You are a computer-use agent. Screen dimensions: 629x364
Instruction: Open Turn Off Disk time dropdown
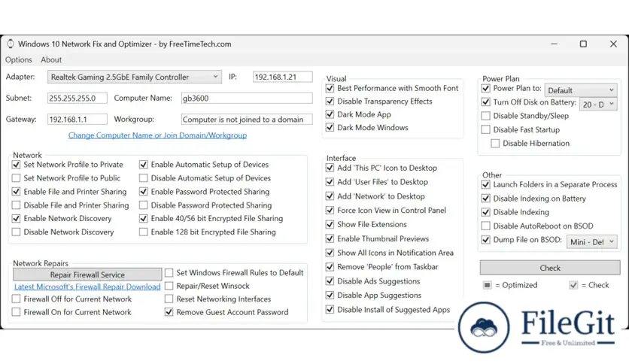598,105
